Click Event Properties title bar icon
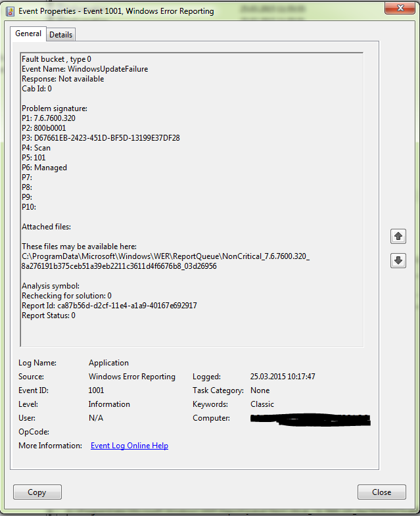This screenshot has width=420, height=516. [x=11, y=12]
